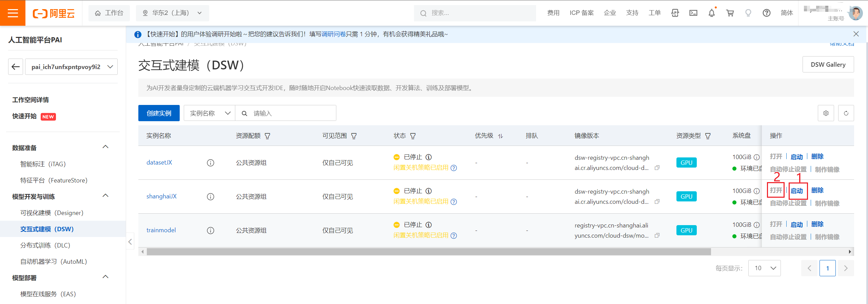The width and height of the screenshot is (868, 304).
Task: Open idle shutdown policy help for shanghaiJX
Action: [x=454, y=202]
